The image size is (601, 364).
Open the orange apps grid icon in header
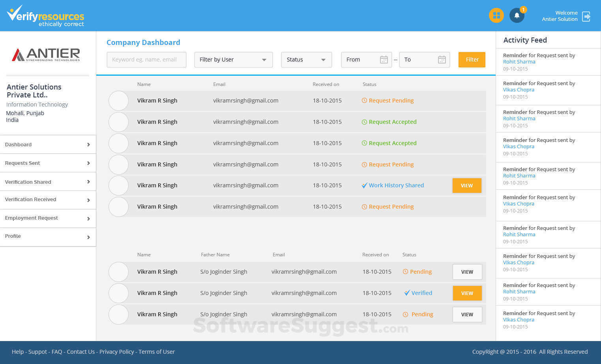496,15
